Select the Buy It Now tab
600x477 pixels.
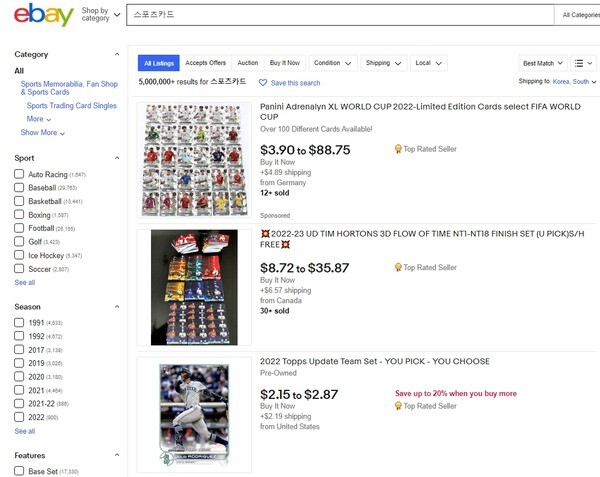pos(285,63)
